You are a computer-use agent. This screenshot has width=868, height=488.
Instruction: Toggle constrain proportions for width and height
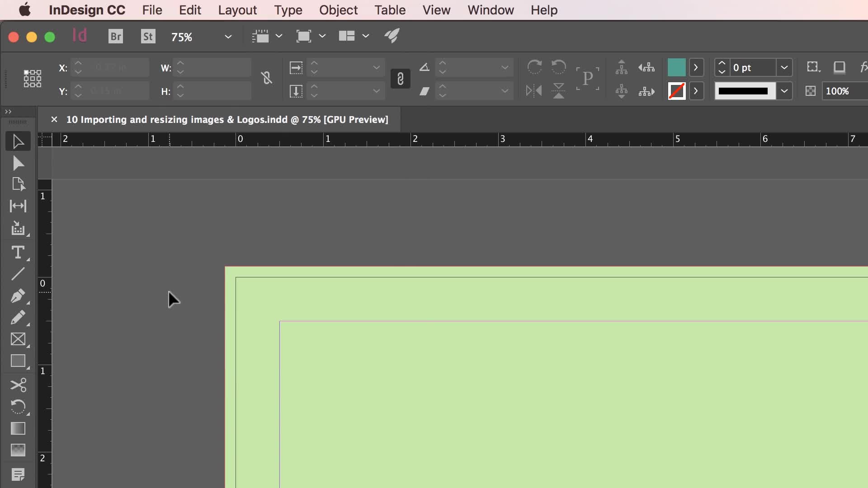click(x=267, y=79)
